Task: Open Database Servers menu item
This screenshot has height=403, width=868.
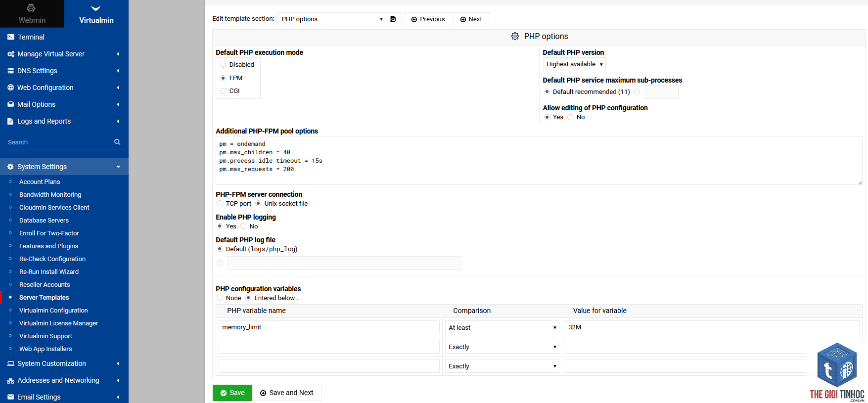Action: (44, 220)
